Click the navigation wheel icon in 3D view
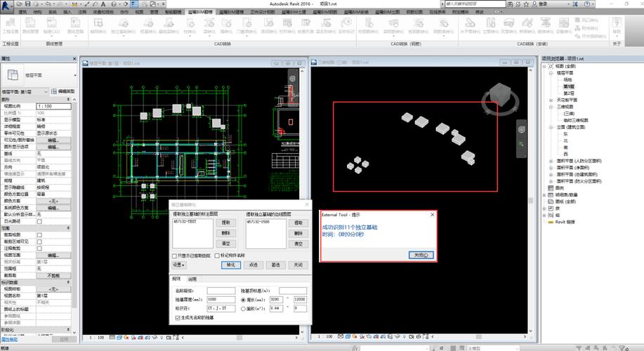Screen dimensions: 644x351 [521, 129]
